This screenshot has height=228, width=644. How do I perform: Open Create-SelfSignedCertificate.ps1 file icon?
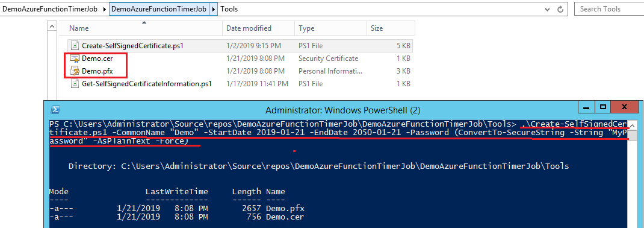[75, 46]
